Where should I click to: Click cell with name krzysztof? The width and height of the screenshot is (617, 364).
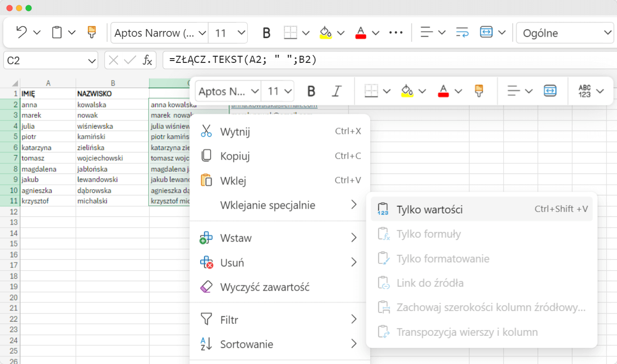coord(48,201)
